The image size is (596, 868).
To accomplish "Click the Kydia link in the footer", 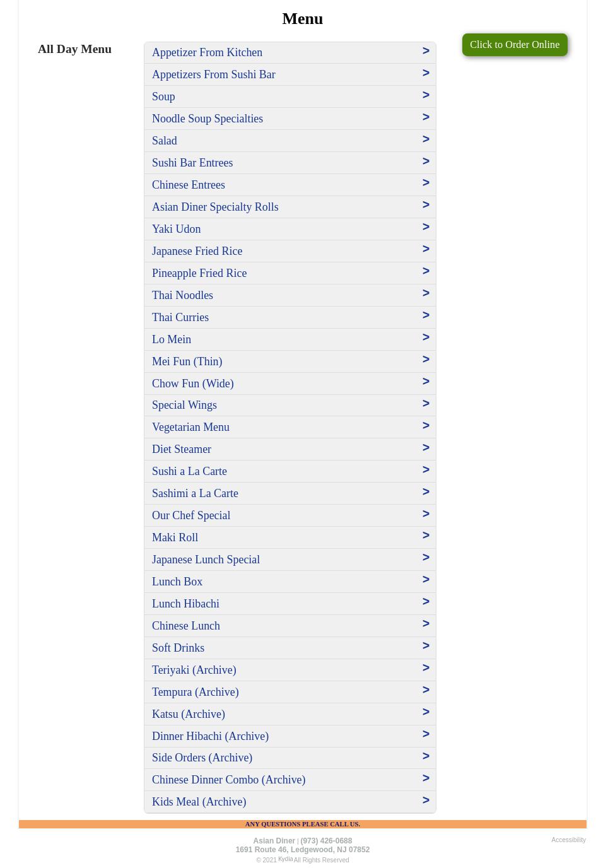I will click(285, 859).
